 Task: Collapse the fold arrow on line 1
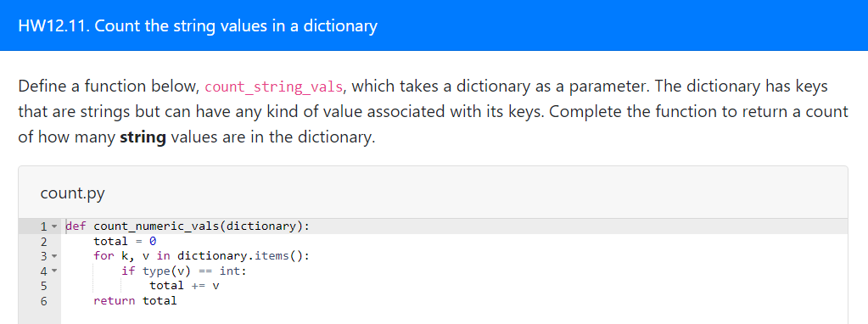[54, 226]
